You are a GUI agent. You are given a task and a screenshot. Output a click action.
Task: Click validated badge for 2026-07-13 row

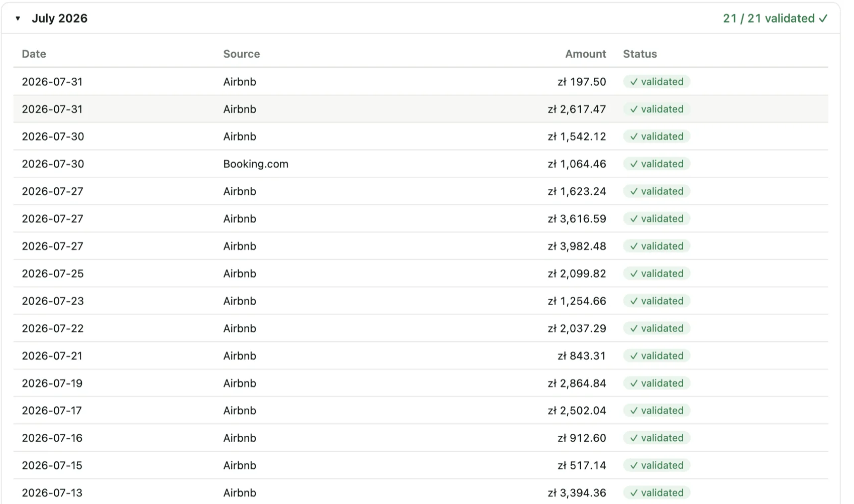tap(657, 493)
